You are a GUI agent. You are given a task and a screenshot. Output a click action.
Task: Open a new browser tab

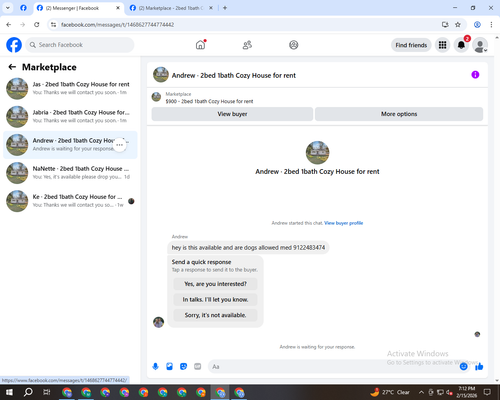tap(225, 8)
